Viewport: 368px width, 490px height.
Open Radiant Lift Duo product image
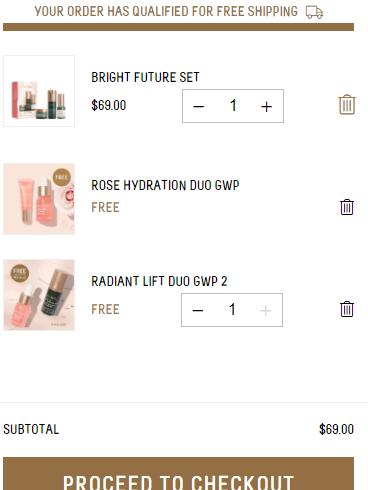click(x=39, y=295)
